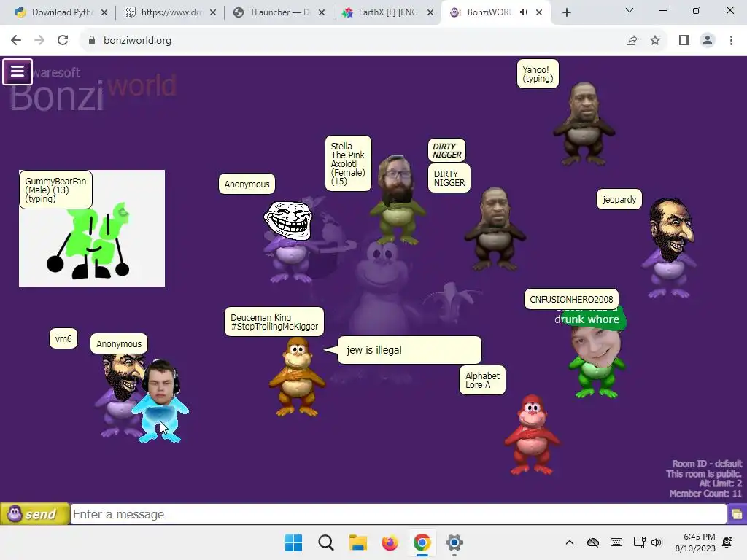This screenshot has height=560, width=747.
Task: Open the volume control in system tray
Action: point(657,542)
